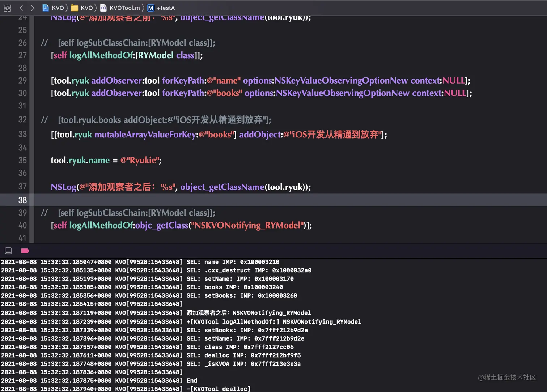Open the related items grid menu
547x392 pixels.
pos(7,8)
